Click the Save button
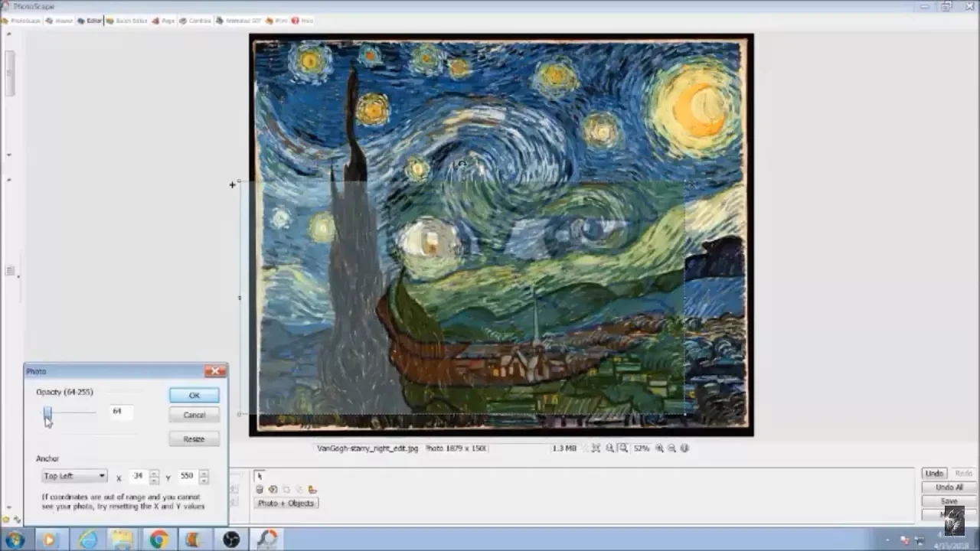 pyautogui.click(x=949, y=501)
